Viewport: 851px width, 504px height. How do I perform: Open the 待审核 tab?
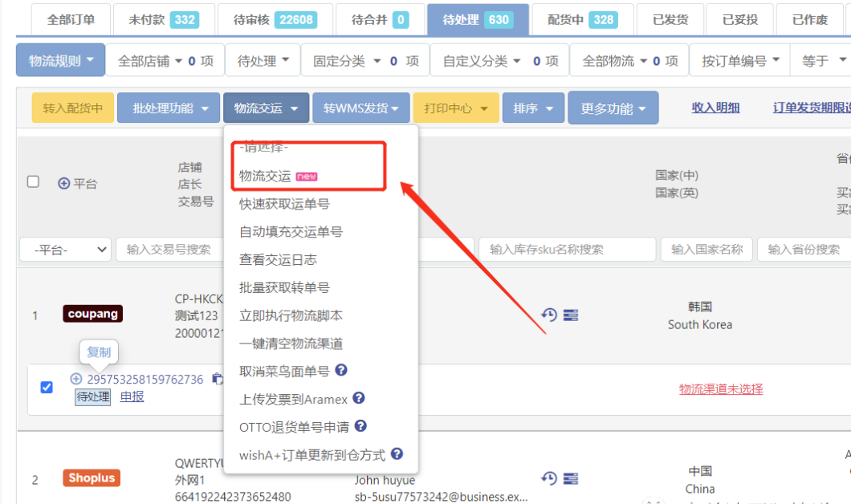[275, 20]
